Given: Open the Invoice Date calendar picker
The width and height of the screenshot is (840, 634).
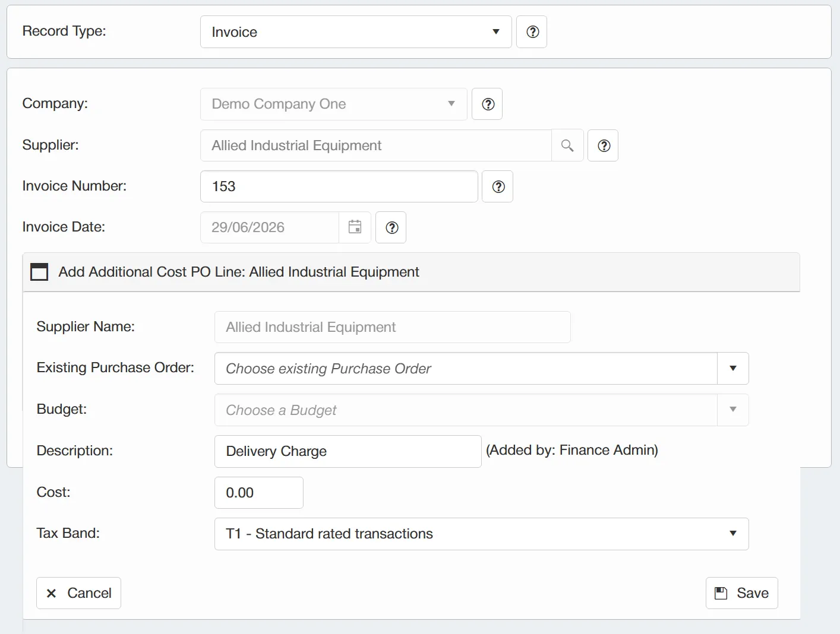Looking at the screenshot, I should 355,227.
